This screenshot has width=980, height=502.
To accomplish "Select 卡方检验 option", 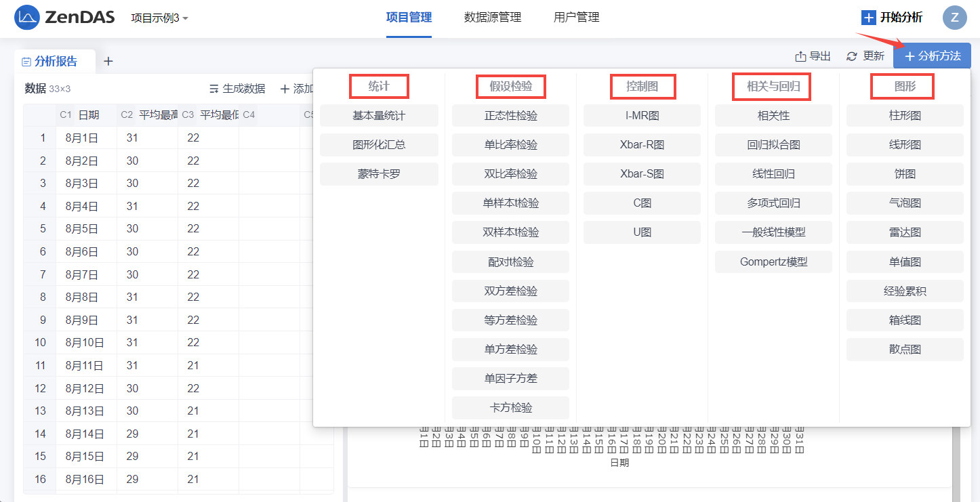I will coord(510,408).
